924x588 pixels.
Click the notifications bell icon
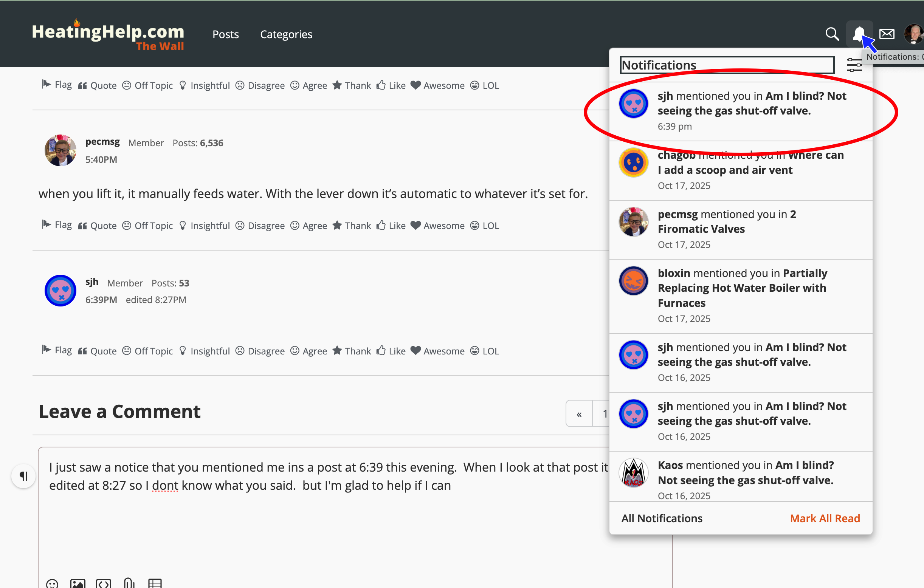tap(858, 34)
